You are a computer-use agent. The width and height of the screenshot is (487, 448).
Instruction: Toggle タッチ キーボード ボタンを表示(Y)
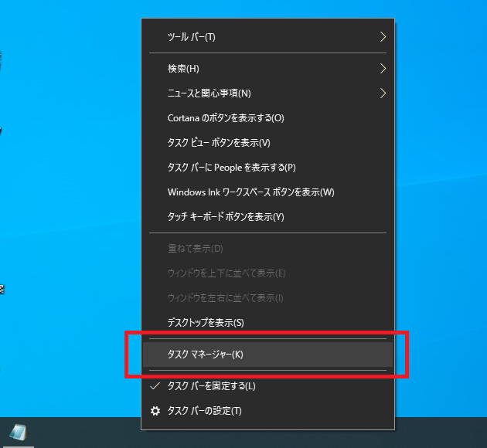point(267,217)
